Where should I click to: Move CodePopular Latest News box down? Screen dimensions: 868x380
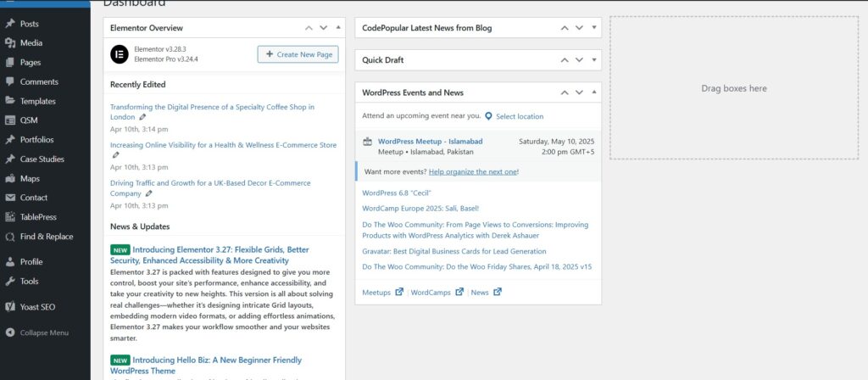pyautogui.click(x=579, y=28)
